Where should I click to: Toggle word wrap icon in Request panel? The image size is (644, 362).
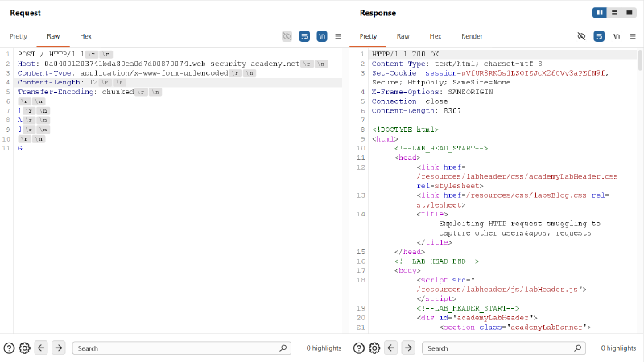click(304, 36)
